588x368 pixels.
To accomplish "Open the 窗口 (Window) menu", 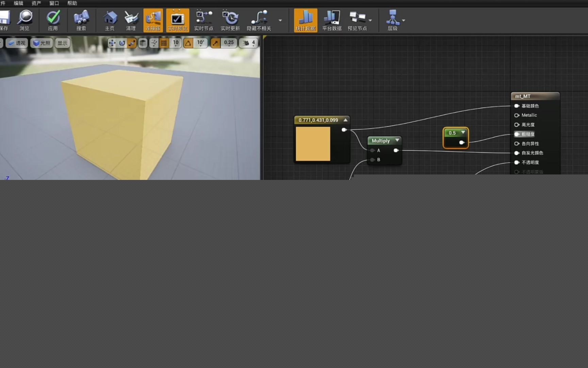I will point(54,3).
